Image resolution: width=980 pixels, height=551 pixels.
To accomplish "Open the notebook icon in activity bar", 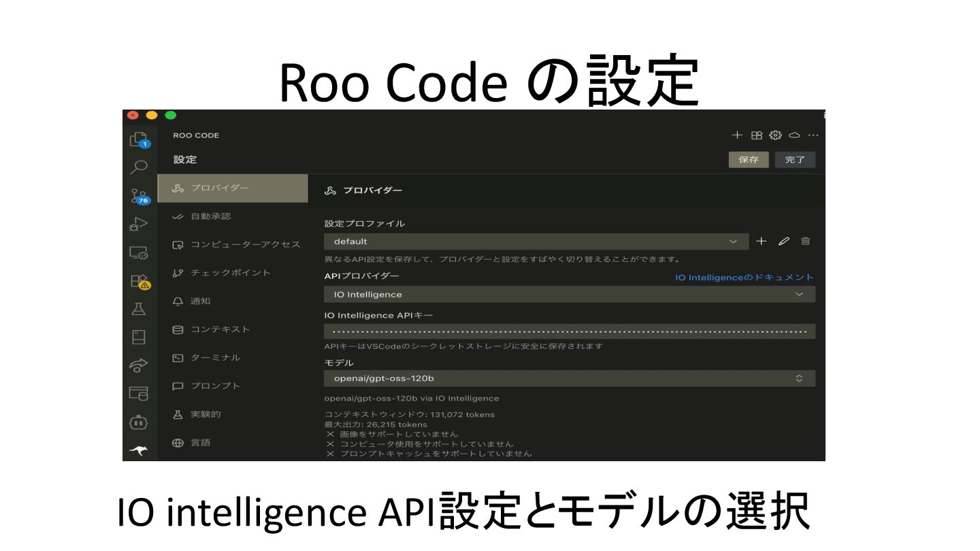I will (x=139, y=337).
